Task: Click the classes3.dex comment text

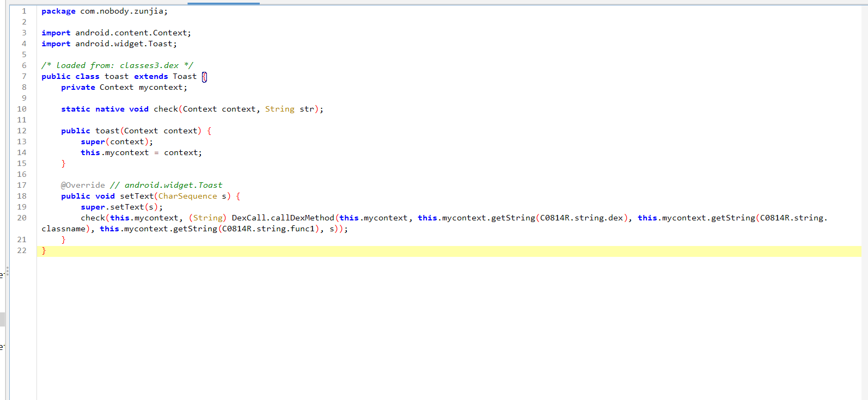Action: tap(149, 65)
